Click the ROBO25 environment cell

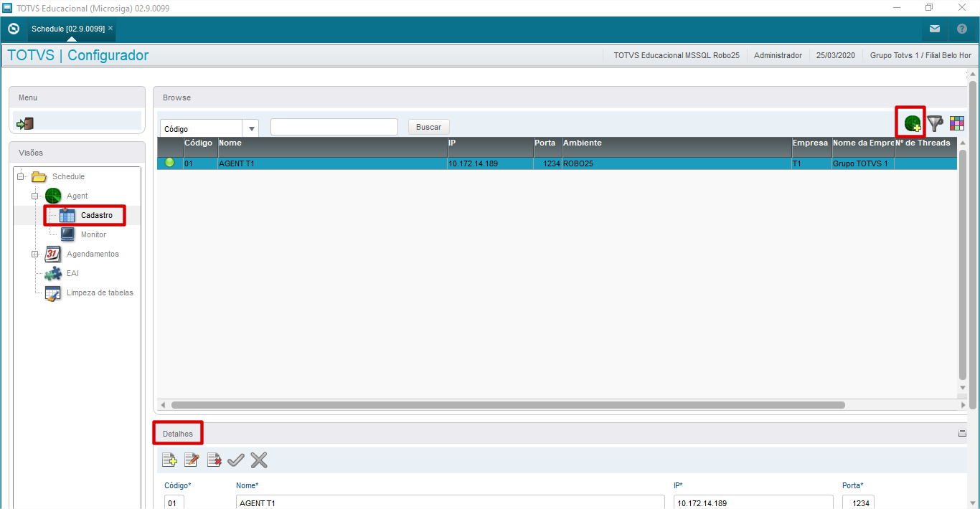[677, 163]
